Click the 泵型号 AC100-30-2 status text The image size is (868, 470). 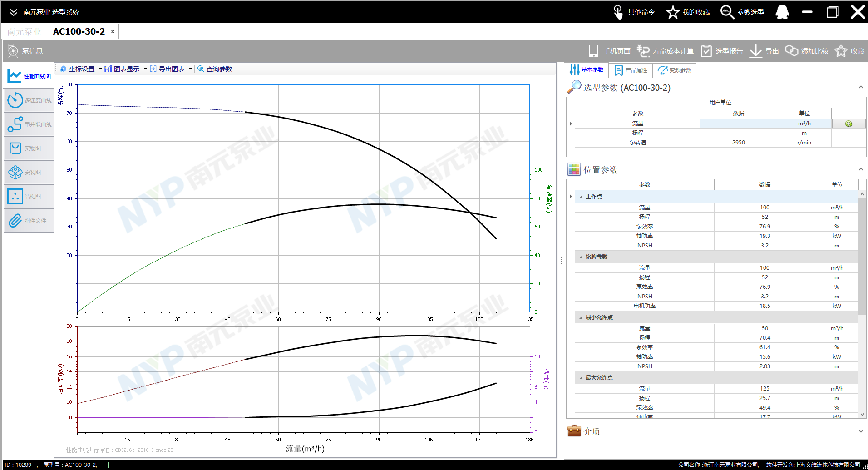point(70,465)
